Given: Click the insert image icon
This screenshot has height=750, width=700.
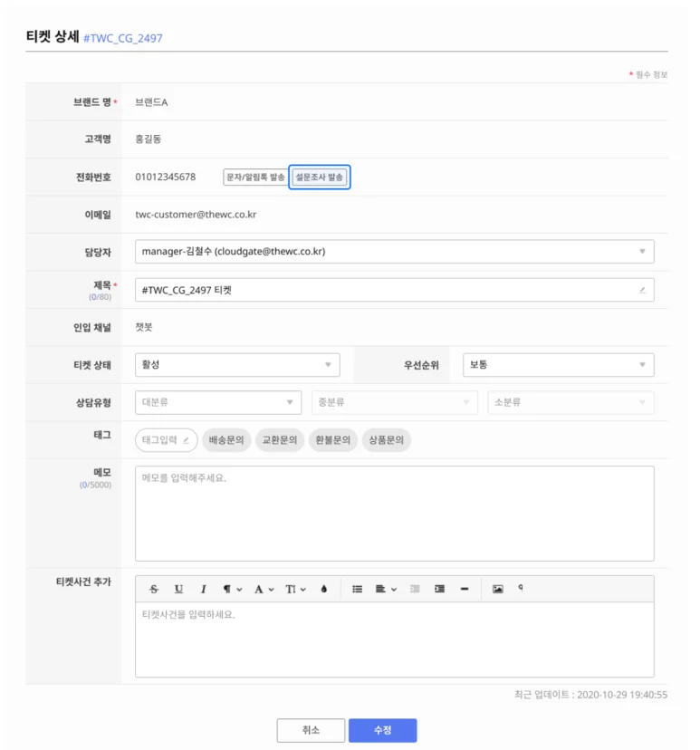Looking at the screenshot, I should 497,589.
